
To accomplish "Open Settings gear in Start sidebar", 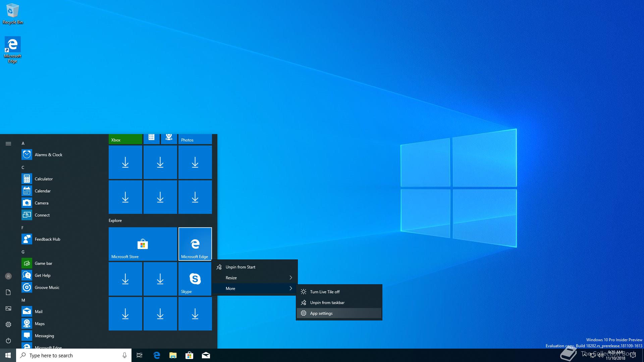I will tap(8, 324).
